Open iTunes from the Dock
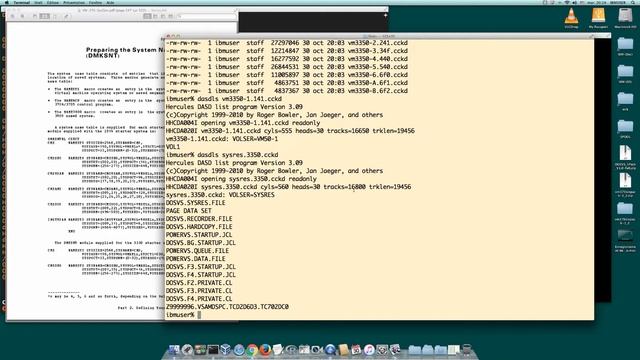The image size is (640, 360). pyautogui.click(x=369, y=349)
